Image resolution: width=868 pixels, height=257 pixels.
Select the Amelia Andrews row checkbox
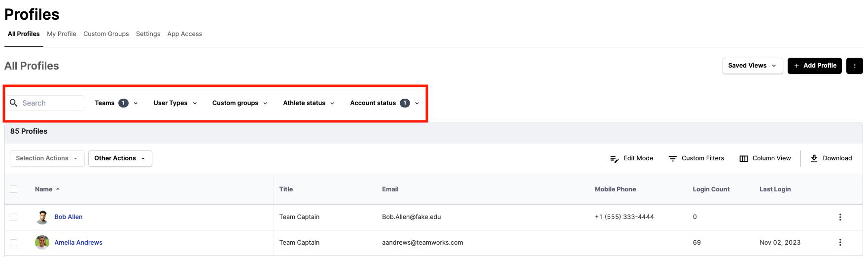pos(14,243)
